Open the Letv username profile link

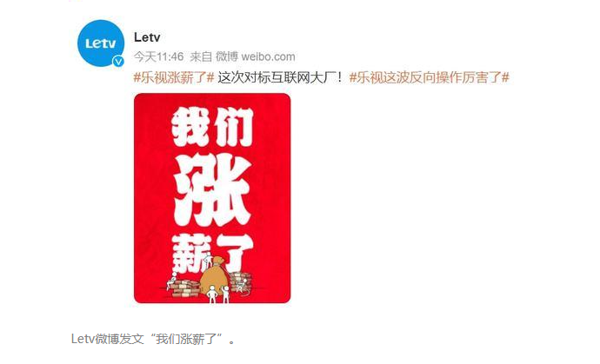point(147,37)
